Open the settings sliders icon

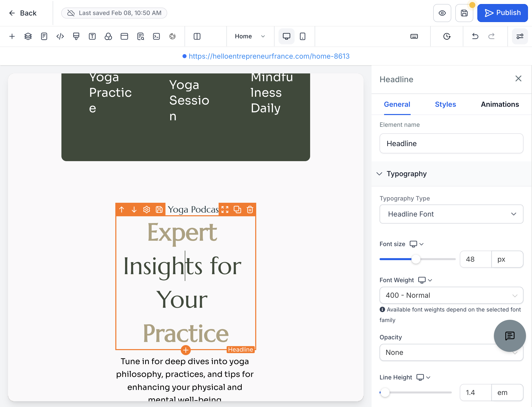coord(520,36)
